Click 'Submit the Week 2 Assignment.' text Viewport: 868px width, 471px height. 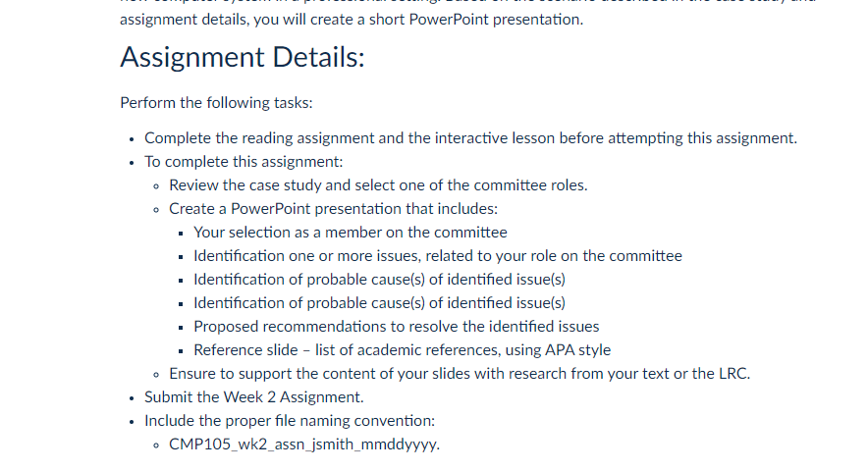pos(254,397)
